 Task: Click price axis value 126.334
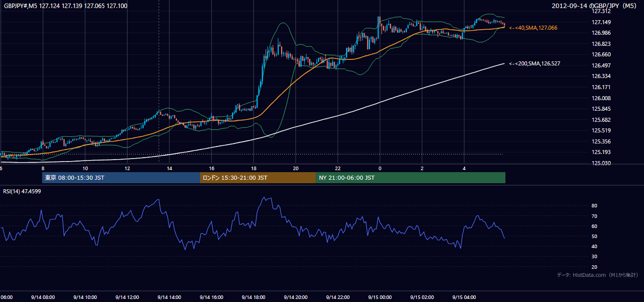[601, 76]
